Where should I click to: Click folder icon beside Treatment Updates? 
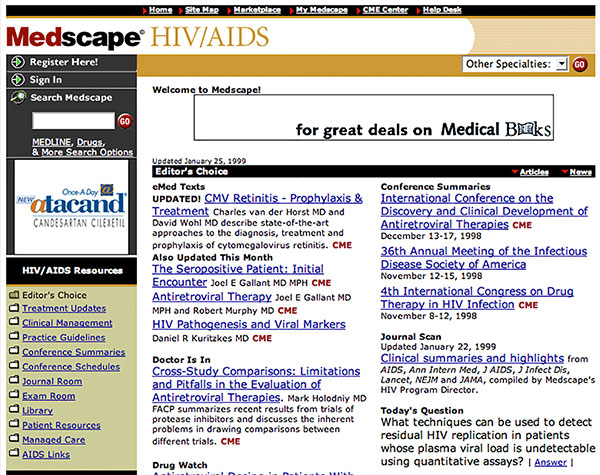[x=14, y=308]
